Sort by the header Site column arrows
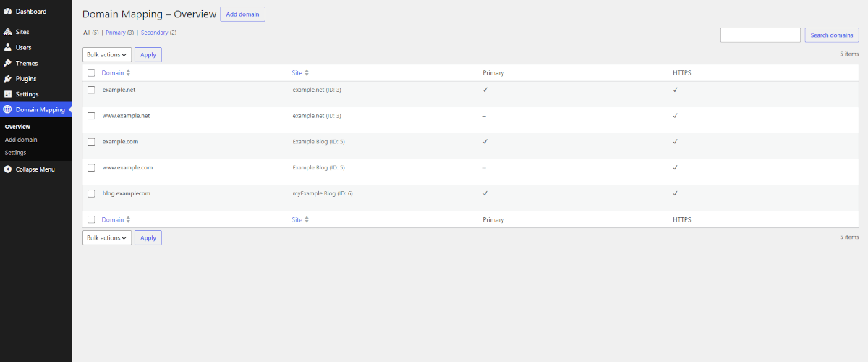The width and height of the screenshot is (868, 362). [x=307, y=73]
